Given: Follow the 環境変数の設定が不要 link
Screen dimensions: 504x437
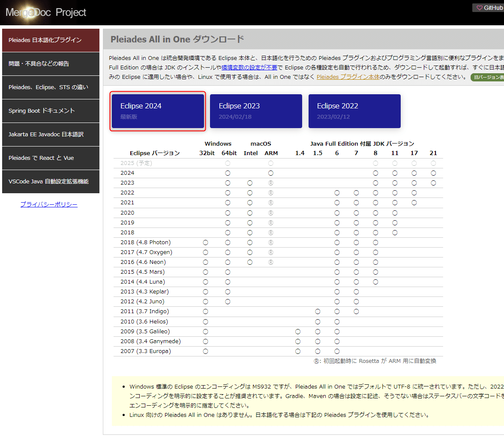Looking at the screenshot, I should 249,68.
